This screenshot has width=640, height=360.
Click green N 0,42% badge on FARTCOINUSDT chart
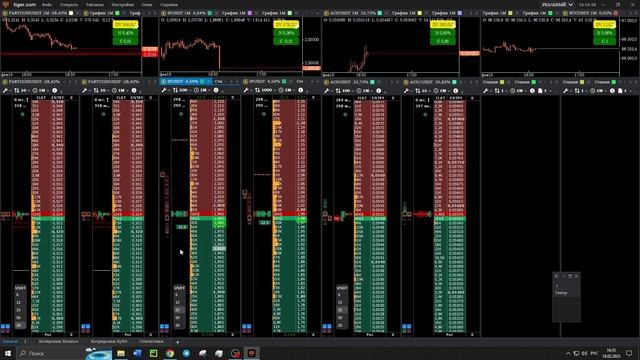[125, 33]
